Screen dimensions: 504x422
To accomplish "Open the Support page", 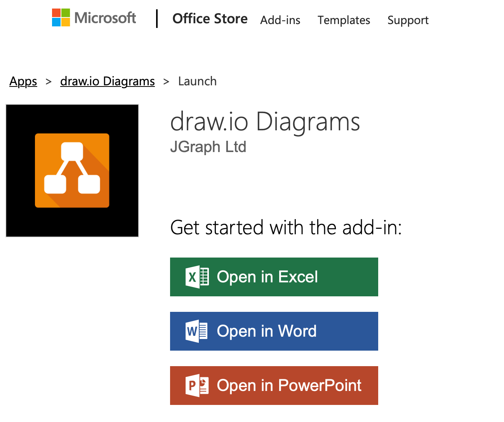I will click(408, 20).
